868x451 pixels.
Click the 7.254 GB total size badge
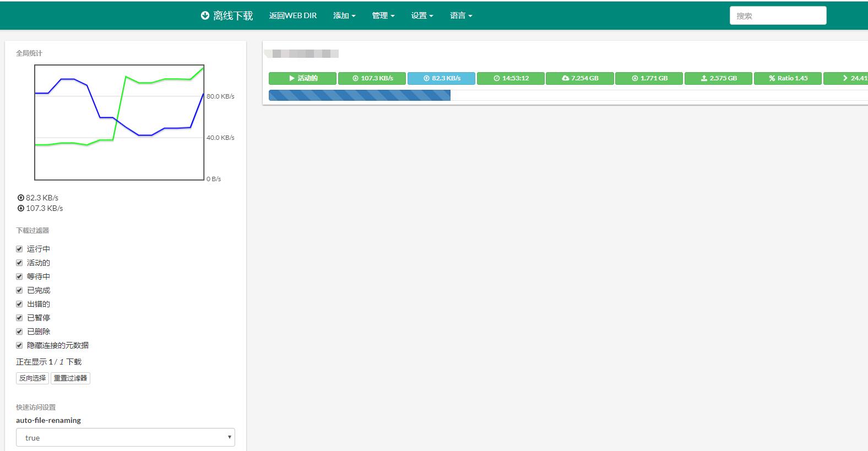click(579, 78)
